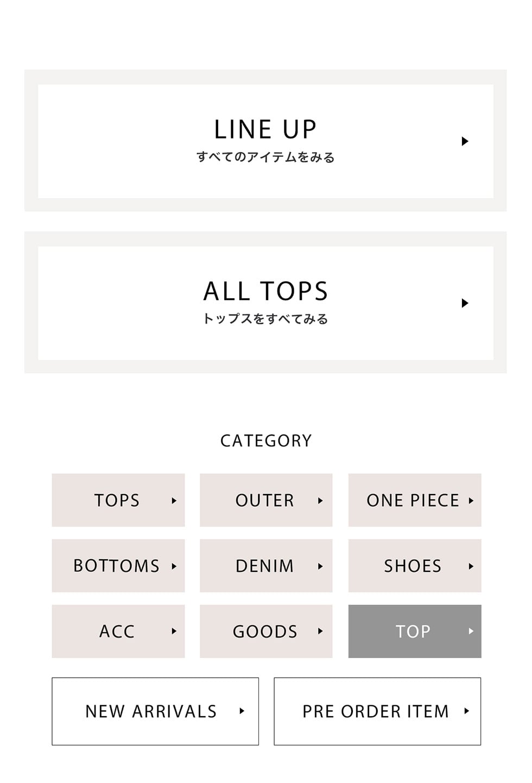
Task: Click the CATEGORY heading
Action: 266,440
